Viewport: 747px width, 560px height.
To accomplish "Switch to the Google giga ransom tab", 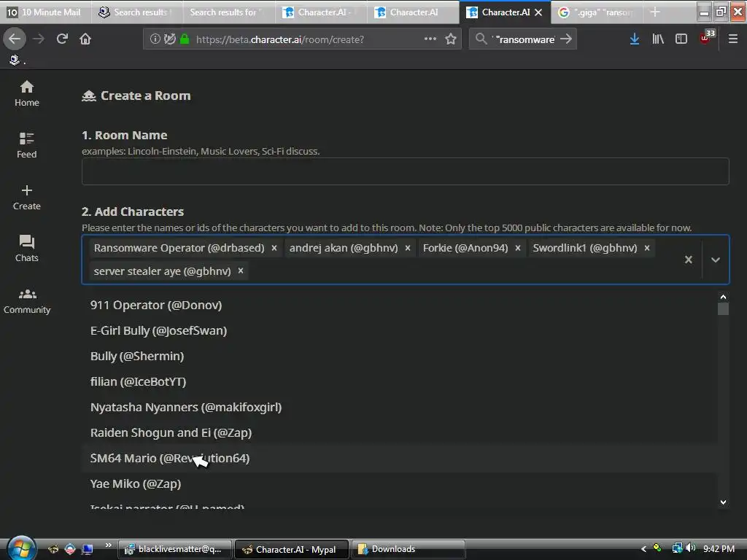I will [x=597, y=12].
